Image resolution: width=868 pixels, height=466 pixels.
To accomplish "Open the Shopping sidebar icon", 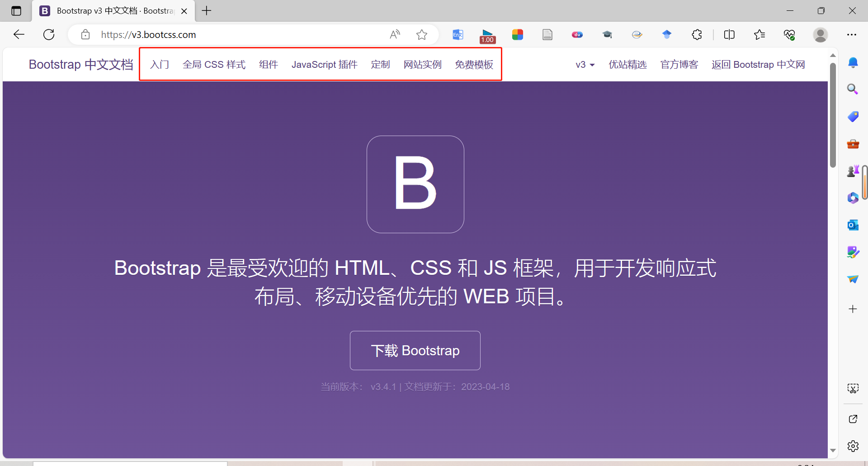I will click(x=853, y=116).
